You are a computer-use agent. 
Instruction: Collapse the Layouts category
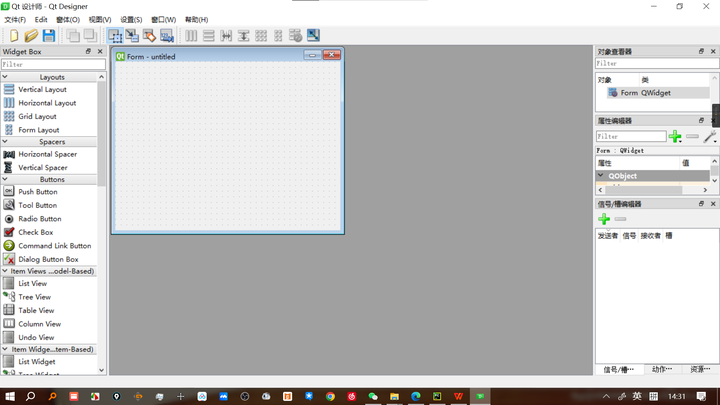click(5, 77)
